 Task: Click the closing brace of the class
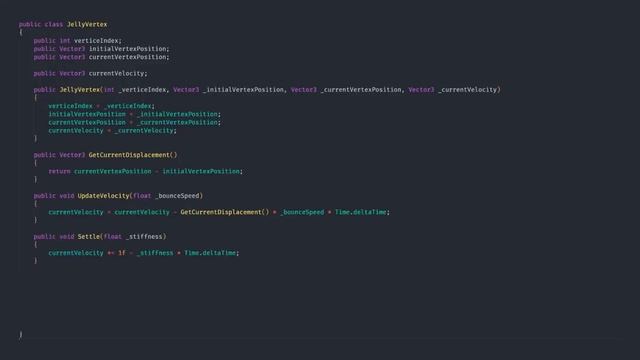point(21,334)
